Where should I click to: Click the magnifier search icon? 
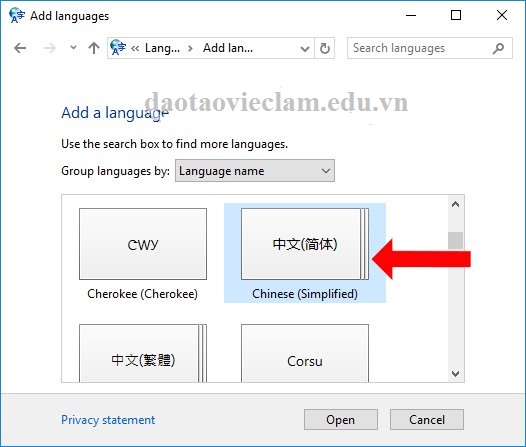click(498, 48)
